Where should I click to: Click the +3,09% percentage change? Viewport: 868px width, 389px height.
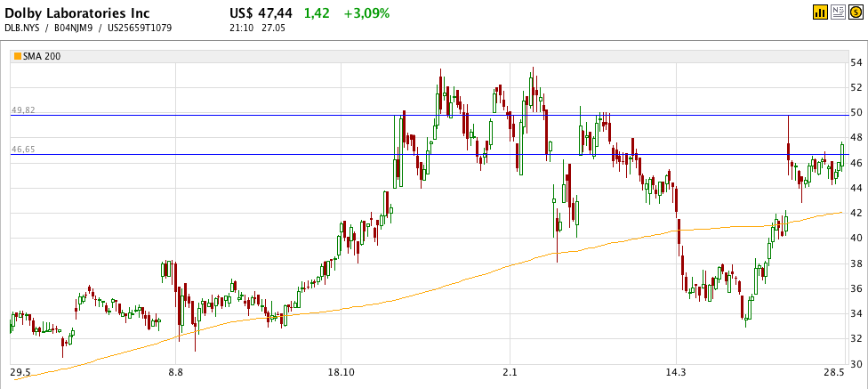366,13
